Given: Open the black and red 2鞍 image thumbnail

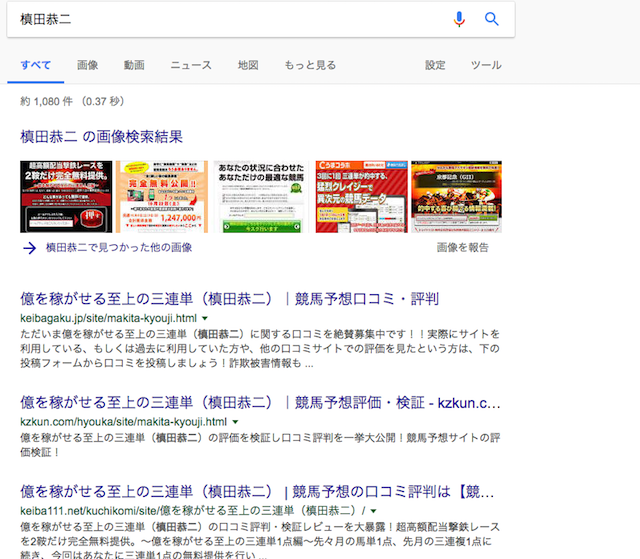Looking at the screenshot, I should (x=66, y=197).
